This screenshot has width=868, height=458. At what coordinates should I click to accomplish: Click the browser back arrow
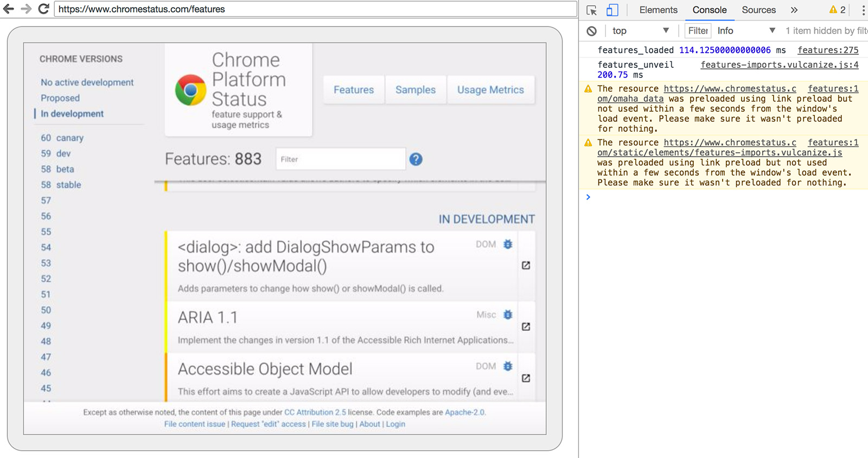point(9,9)
